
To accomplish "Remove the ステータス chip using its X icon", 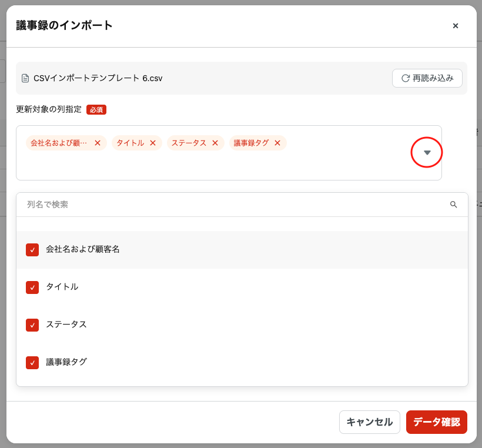I will [215, 143].
